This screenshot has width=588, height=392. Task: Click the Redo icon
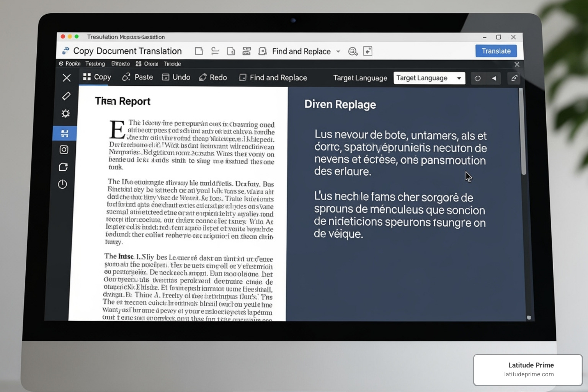202,77
